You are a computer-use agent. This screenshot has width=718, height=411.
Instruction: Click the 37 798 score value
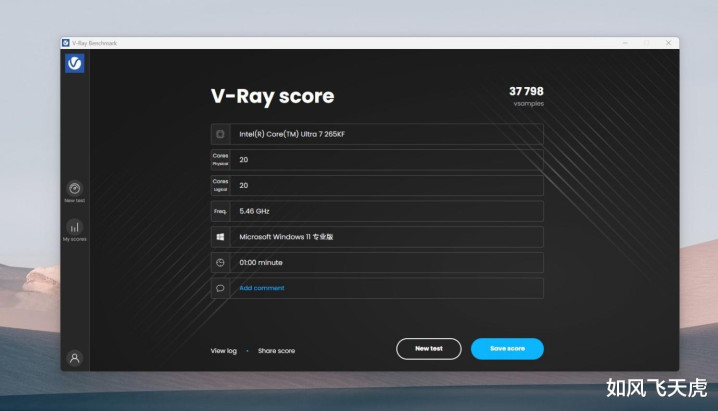pyautogui.click(x=526, y=91)
